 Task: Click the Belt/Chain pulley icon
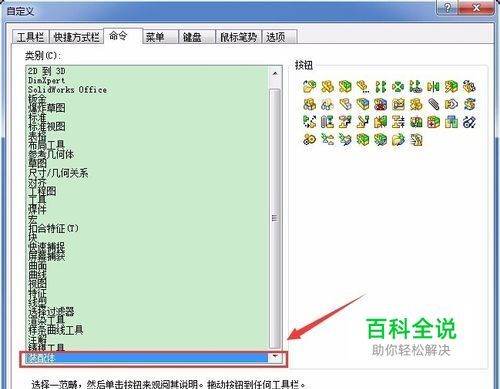[x=469, y=122]
